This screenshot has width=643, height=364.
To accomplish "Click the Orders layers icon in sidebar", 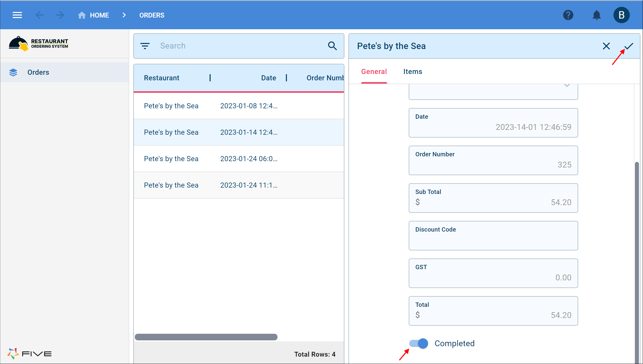I will [13, 72].
